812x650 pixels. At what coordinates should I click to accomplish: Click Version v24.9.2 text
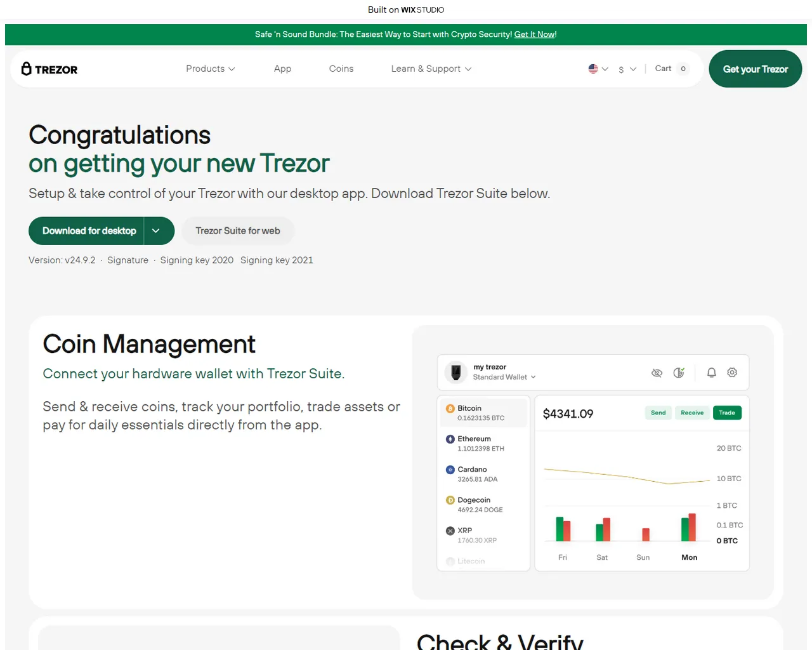(x=62, y=260)
